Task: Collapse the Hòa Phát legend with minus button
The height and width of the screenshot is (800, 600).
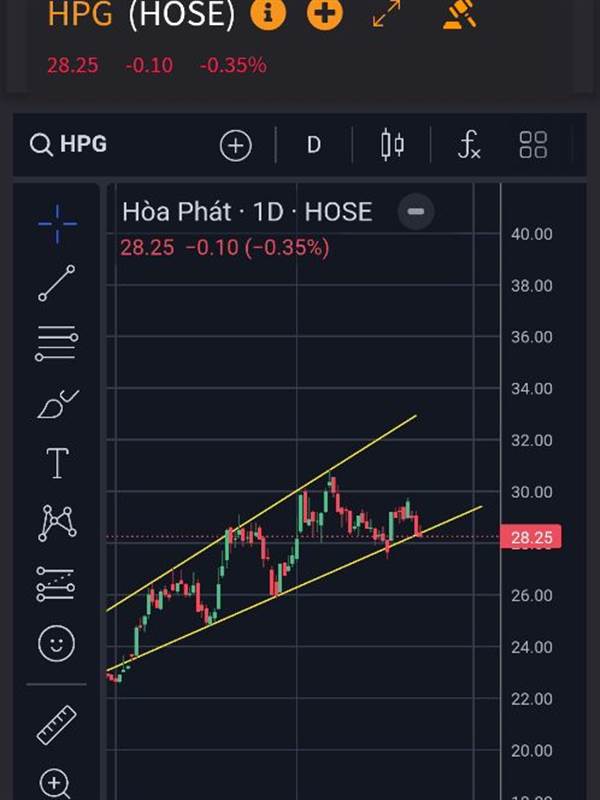Action: point(416,211)
